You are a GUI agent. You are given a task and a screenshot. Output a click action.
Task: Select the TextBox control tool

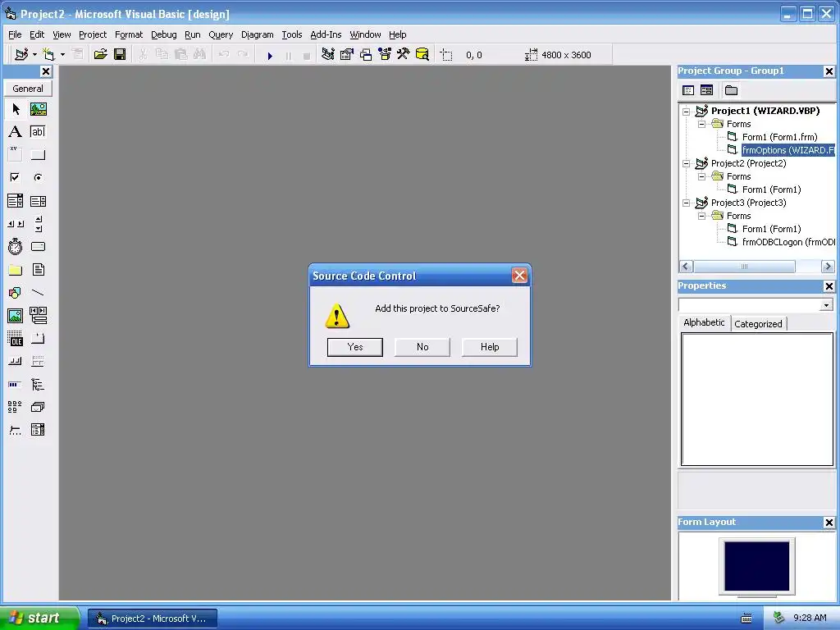pyautogui.click(x=38, y=132)
